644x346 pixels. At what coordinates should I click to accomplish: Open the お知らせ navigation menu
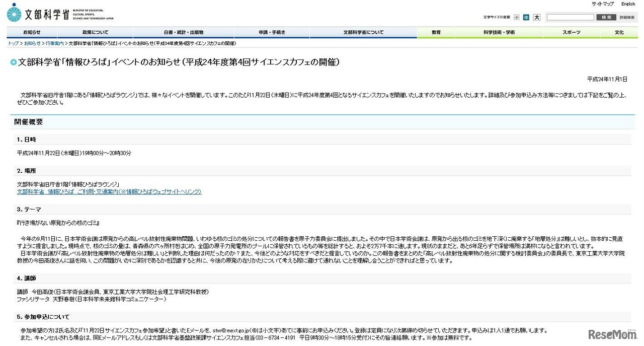point(31,32)
